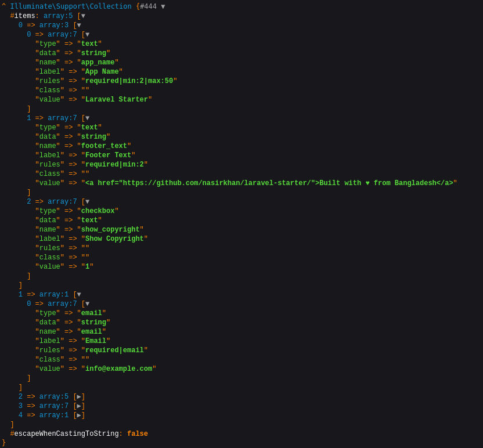
Task: Click the Illuminate\Support\Collection class name
Action: point(70,7)
